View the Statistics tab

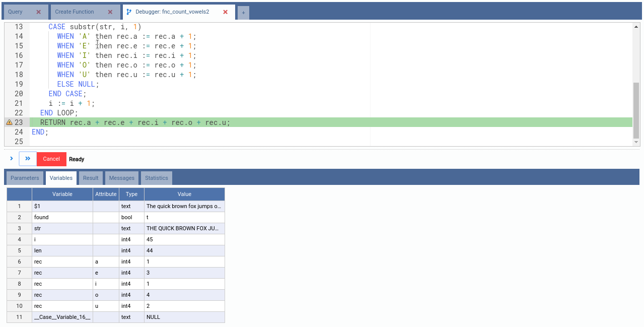pos(157,178)
